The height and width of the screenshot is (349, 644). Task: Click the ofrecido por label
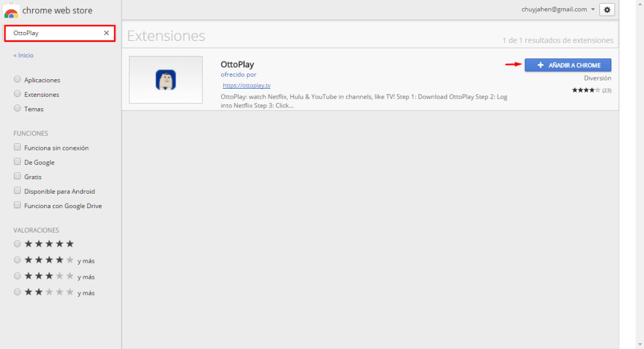coord(238,75)
